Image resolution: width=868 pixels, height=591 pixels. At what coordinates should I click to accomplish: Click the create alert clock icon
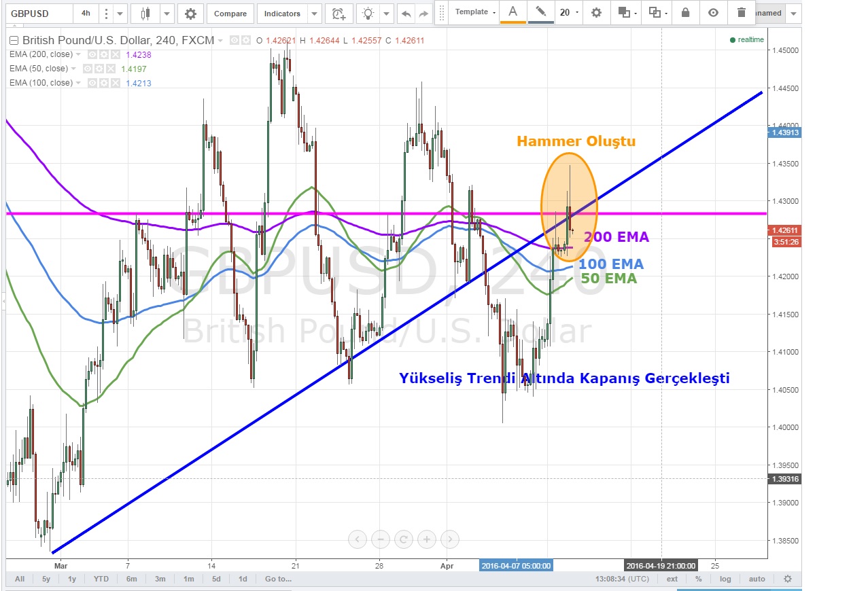coord(338,14)
